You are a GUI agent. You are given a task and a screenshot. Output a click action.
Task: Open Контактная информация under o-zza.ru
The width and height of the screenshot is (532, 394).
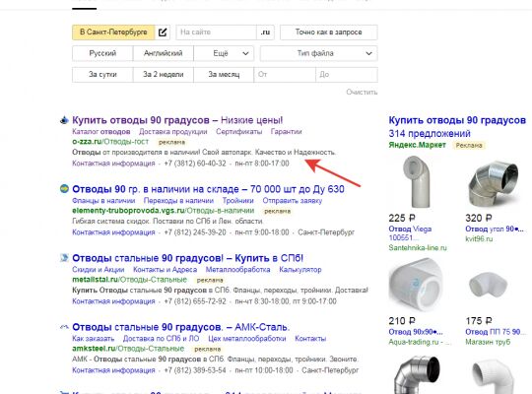point(113,164)
